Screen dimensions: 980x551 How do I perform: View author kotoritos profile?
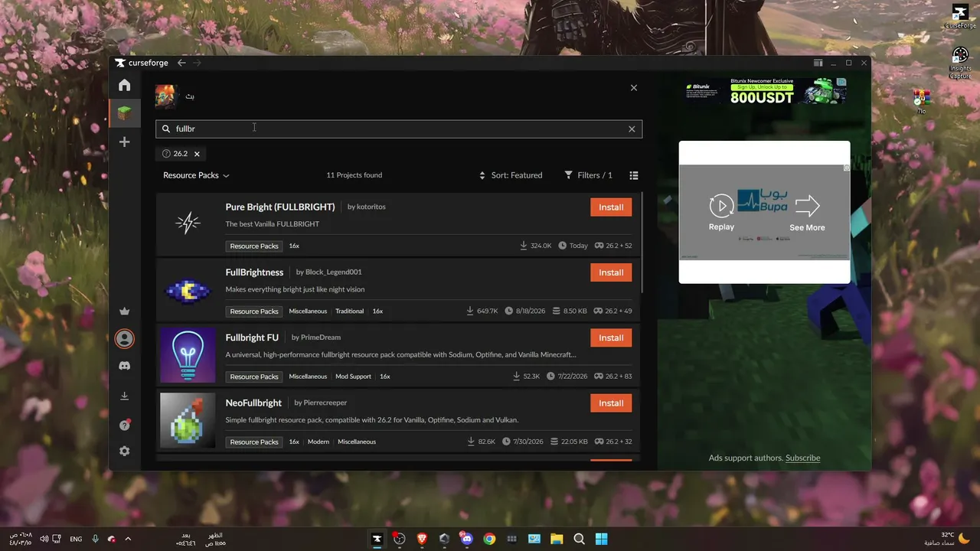tap(371, 207)
